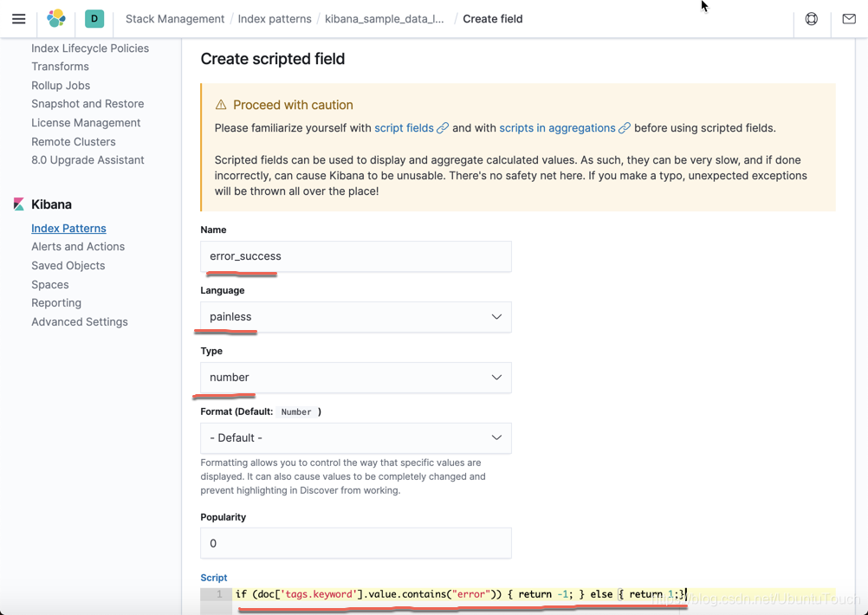
Task: Open Advanced Settings
Action: pos(80,321)
